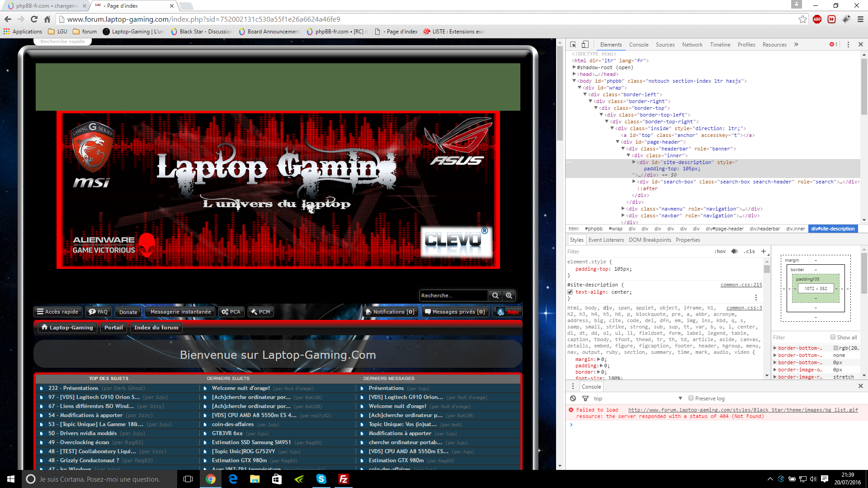Open the advanced search gear icon

click(x=509, y=296)
